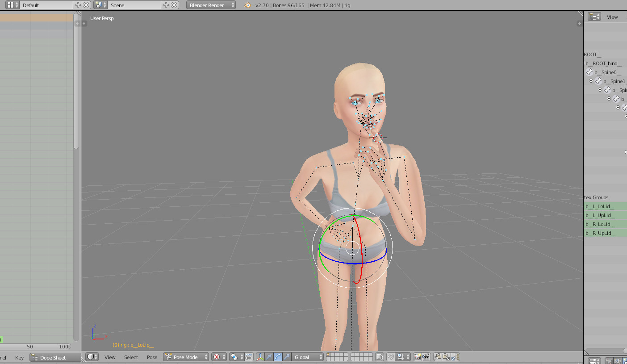
Task: Enable the translate manipulator arrow
Action: 269,357
